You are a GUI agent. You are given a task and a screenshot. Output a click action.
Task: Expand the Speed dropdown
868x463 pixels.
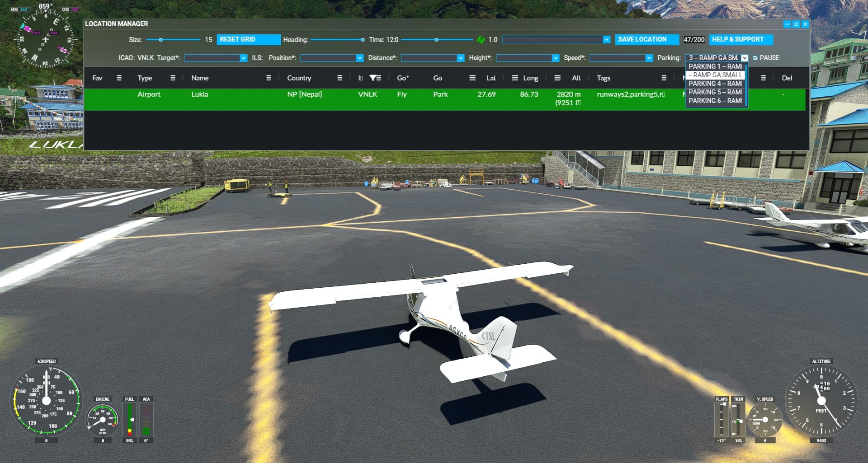point(649,58)
